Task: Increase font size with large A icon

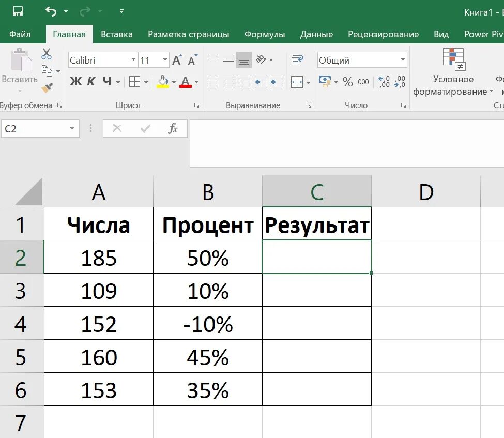Action: [177, 60]
